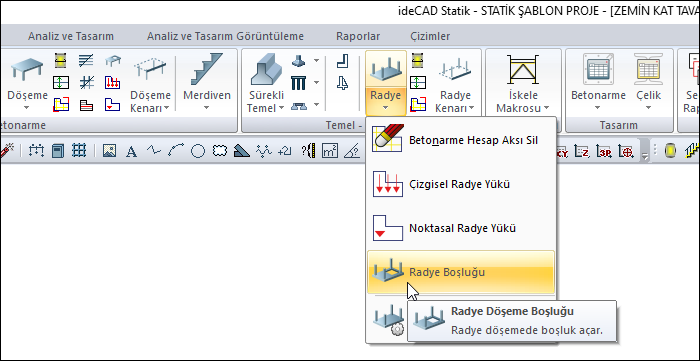Screen dimensions: 700x361
Task: Switch to the Raporlar tab
Action: [358, 36]
